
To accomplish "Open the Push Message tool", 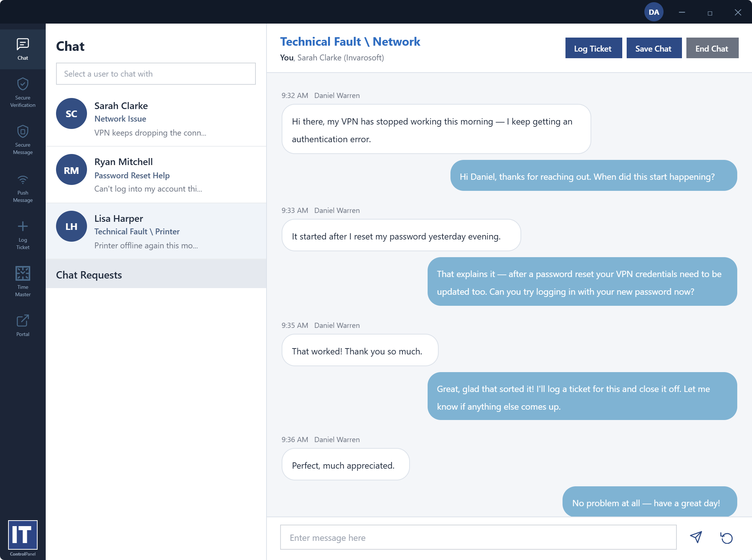I will tap(23, 188).
